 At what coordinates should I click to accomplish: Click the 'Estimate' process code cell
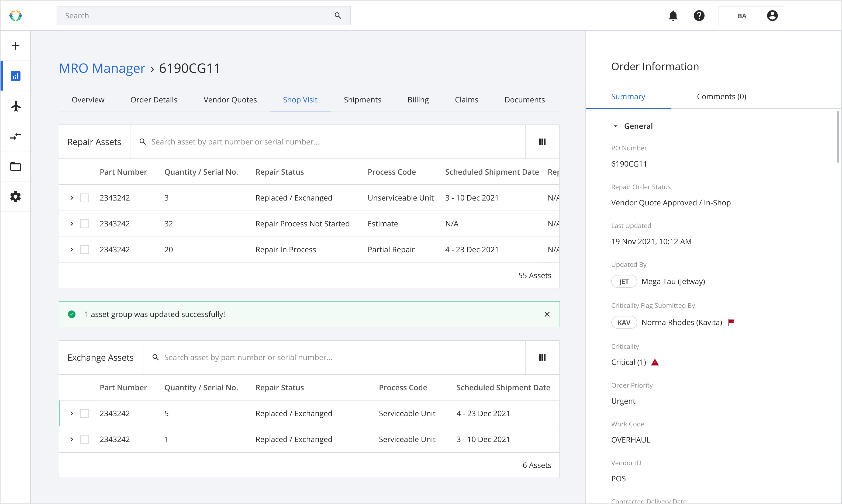point(382,224)
